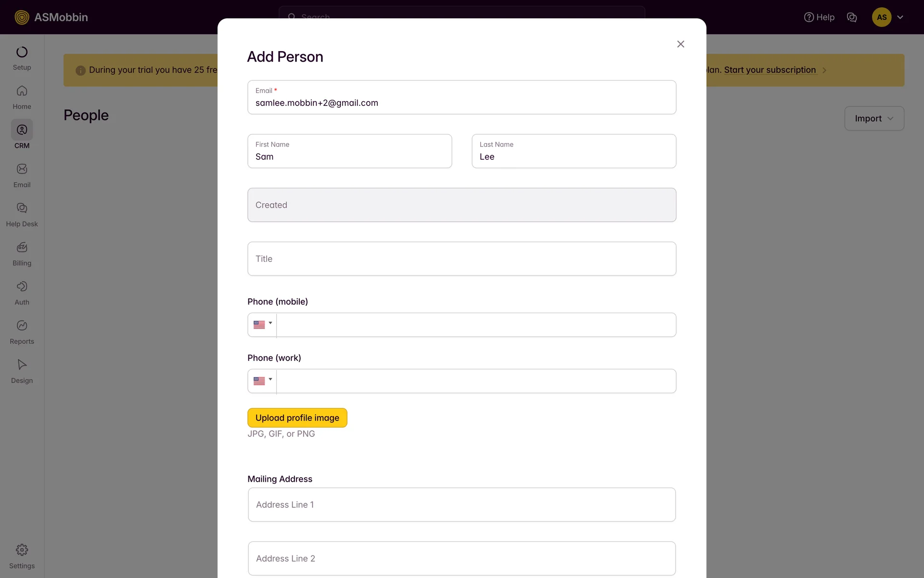This screenshot has height=578, width=924.
Task: Expand the Import dropdown button
Action: 874,118
